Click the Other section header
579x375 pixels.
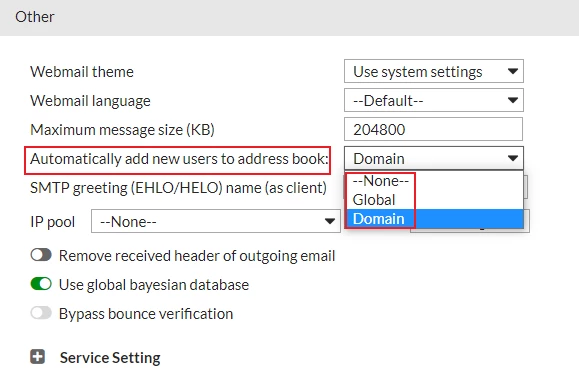tap(290, 18)
